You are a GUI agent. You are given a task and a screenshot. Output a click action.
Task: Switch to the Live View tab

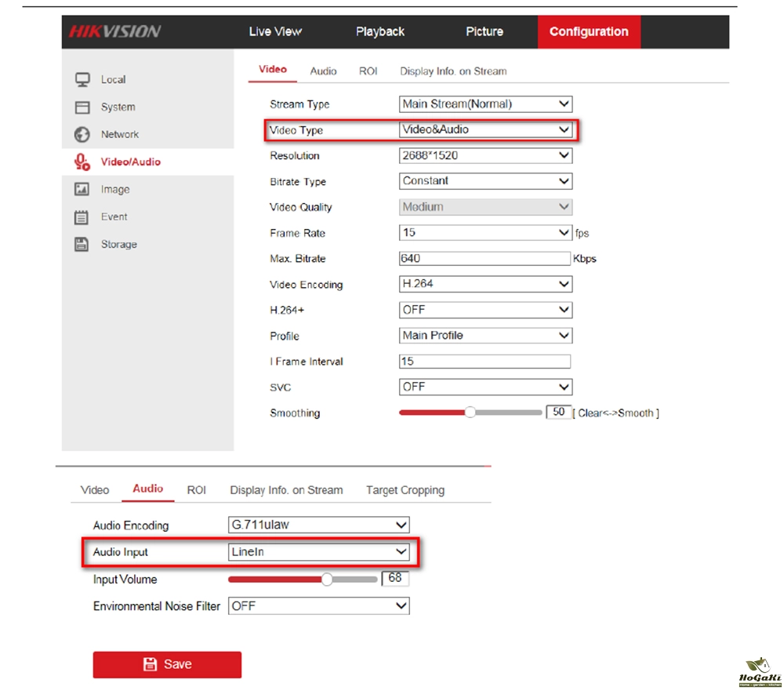275,32
